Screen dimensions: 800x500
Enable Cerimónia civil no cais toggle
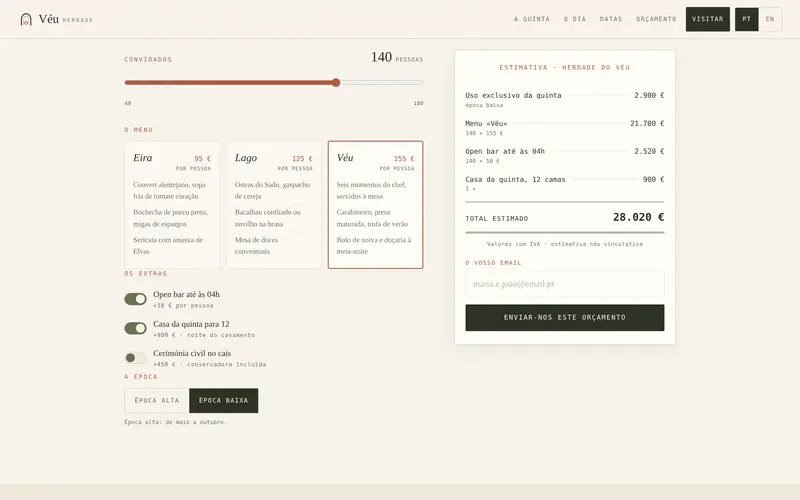pyautogui.click(x=135, y=358)
